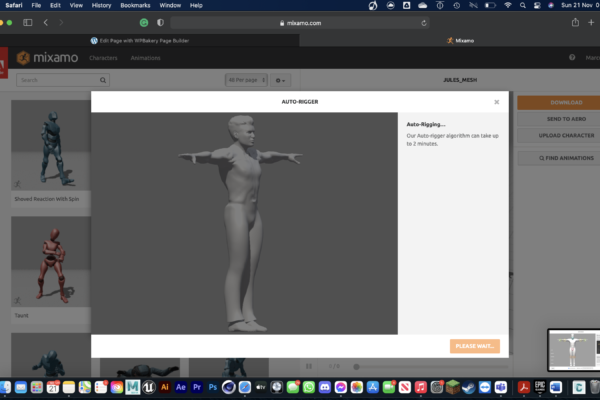Launch Siri from menu bar
Screen dimensions: 600x400
pos(551,5)
